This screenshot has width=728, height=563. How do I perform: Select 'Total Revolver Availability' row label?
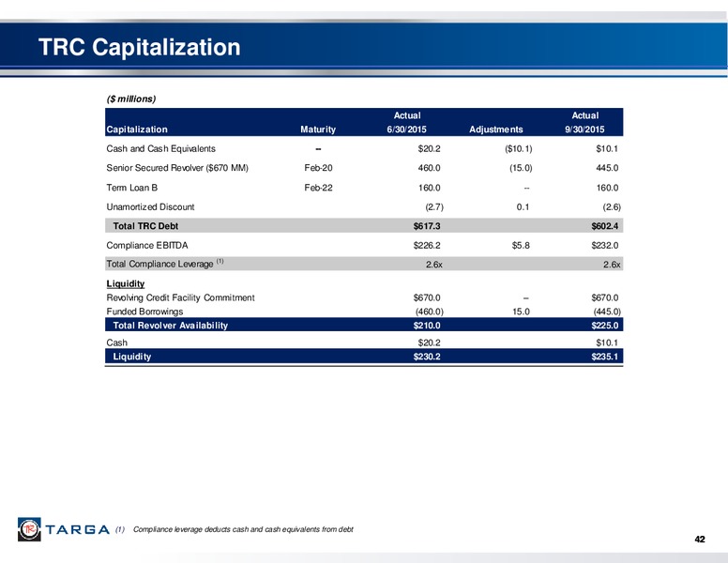coord(171,326)
